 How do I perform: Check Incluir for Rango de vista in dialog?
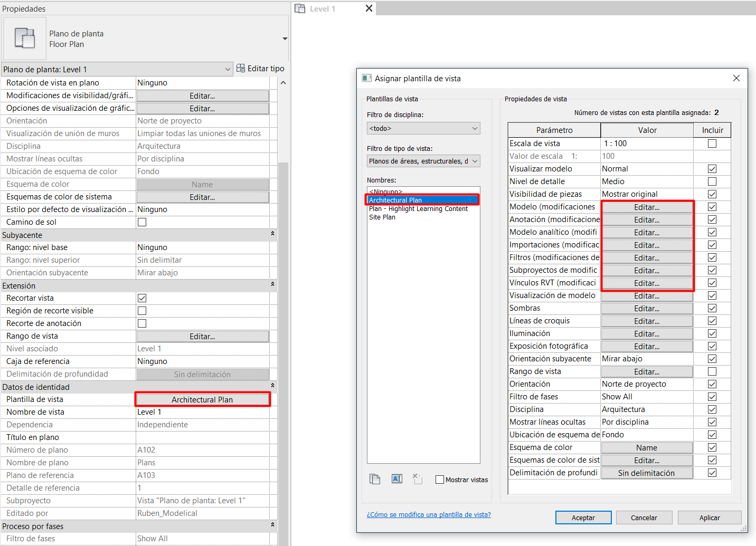[x=712, y=371]
